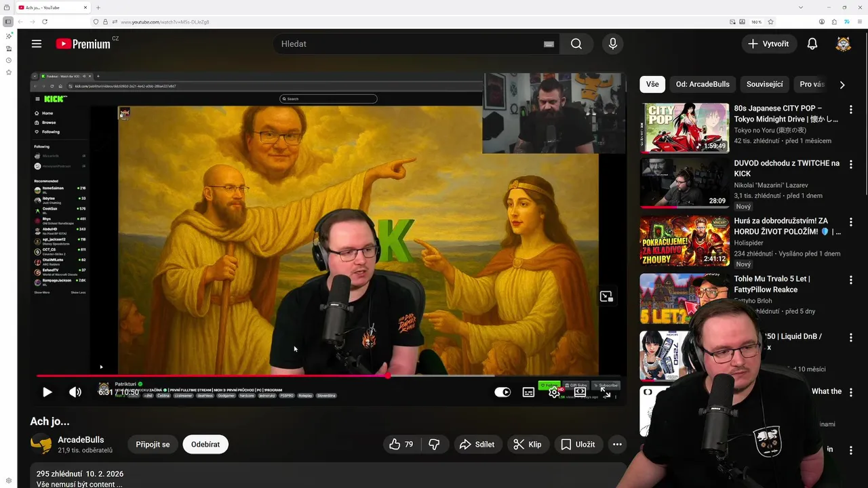Open ArcadeBulls channel avatar

[41, 445]
